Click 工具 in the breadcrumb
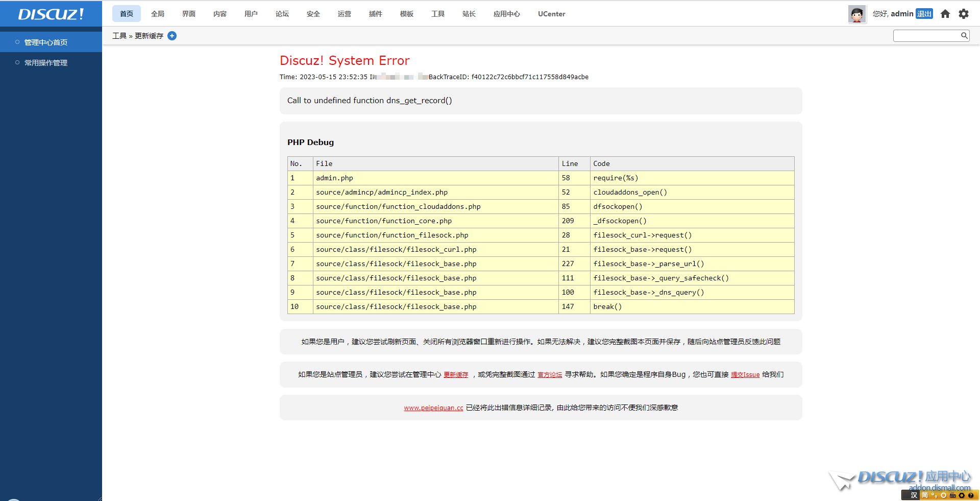The height and width of the screenshot is (501, 980). point(119,36)
